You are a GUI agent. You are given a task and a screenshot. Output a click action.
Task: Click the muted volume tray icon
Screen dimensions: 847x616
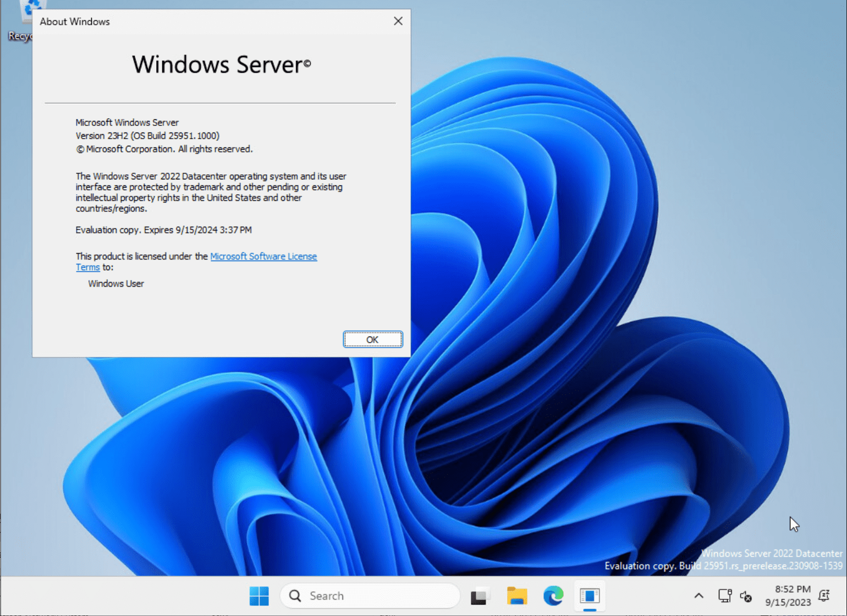tap(746, 596)
